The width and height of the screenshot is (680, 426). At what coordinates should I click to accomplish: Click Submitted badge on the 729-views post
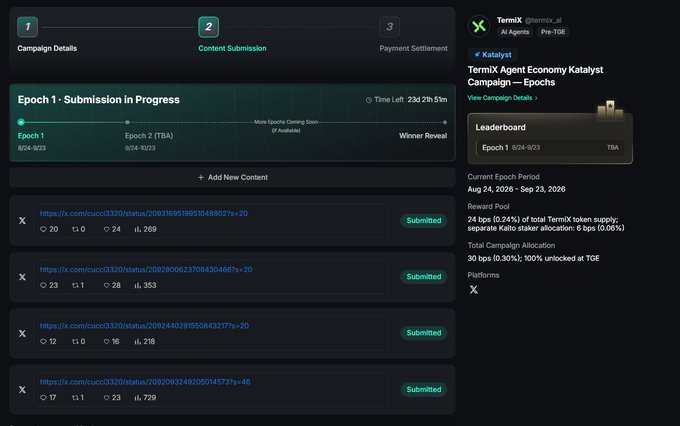[x=424, y=390]
